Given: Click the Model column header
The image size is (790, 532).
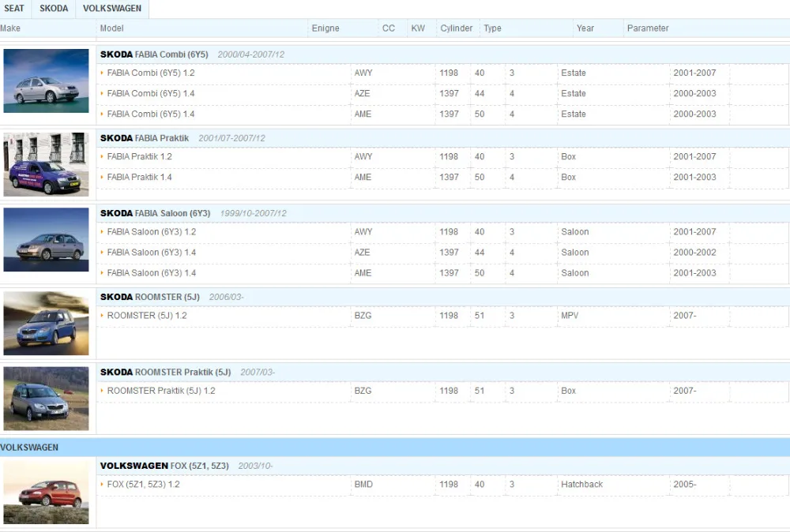Looking at the screenshot, I should (112, 28).
